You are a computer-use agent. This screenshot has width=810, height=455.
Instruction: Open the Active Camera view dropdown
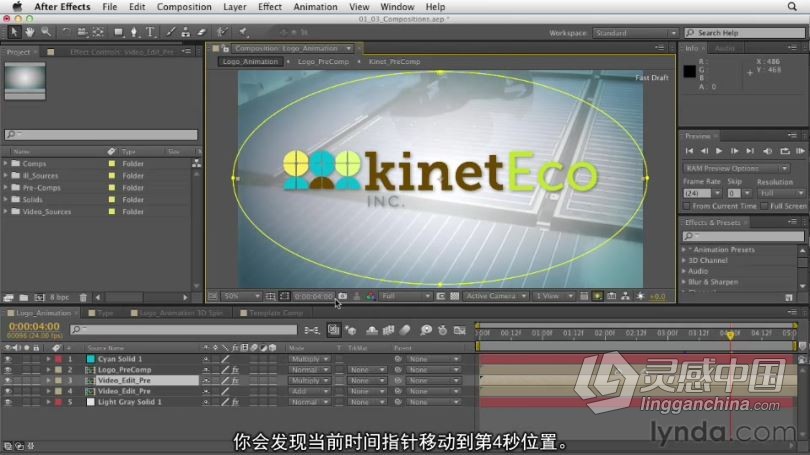pos(495,296)
